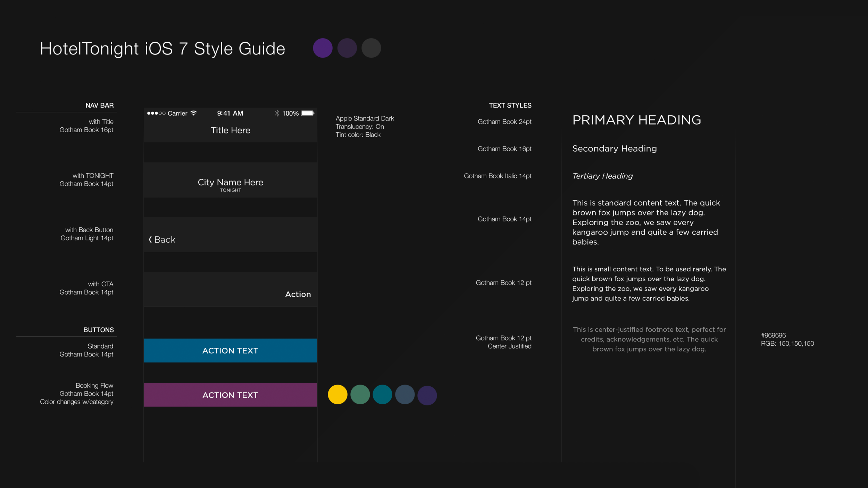Click the Wi-Fi icon in status bar

pyautogui.click(x=194, y=113)
